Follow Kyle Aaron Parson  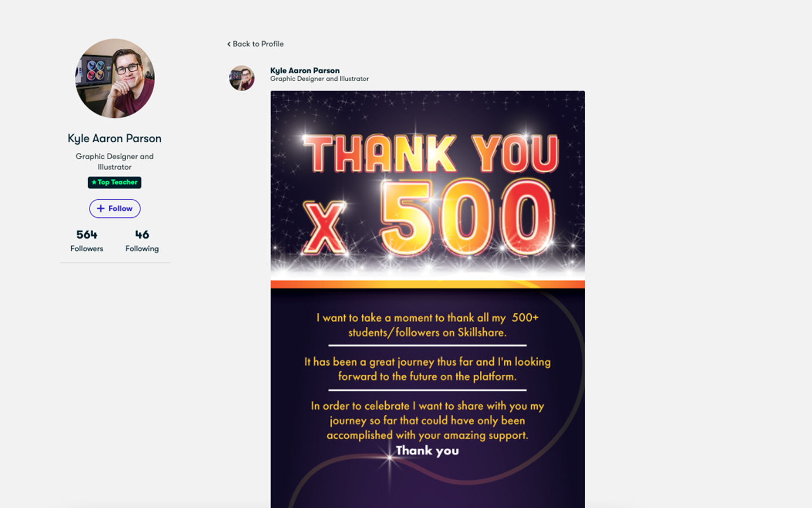(x=114, y=208)
